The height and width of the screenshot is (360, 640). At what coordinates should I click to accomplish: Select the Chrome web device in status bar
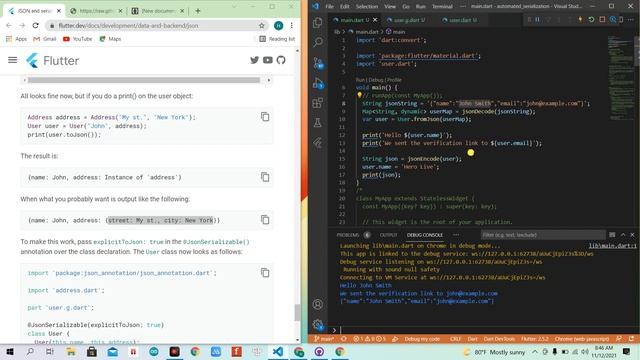(x=582, y=339)
